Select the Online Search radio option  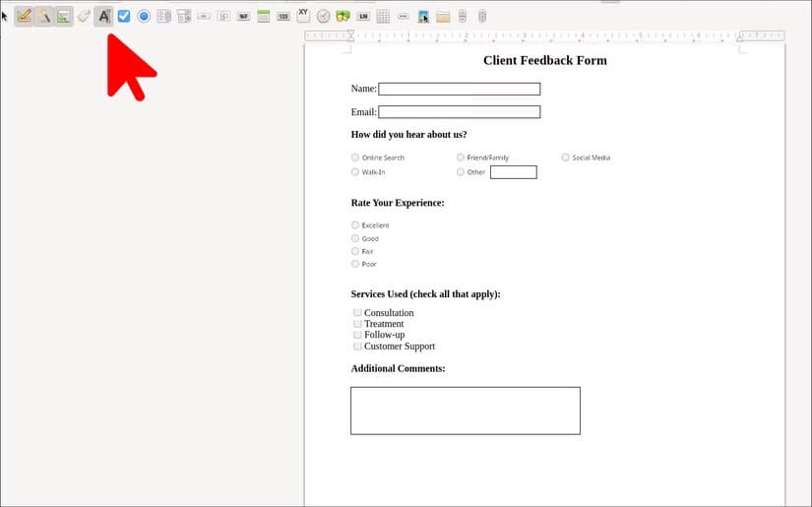(x=354, y=158)
